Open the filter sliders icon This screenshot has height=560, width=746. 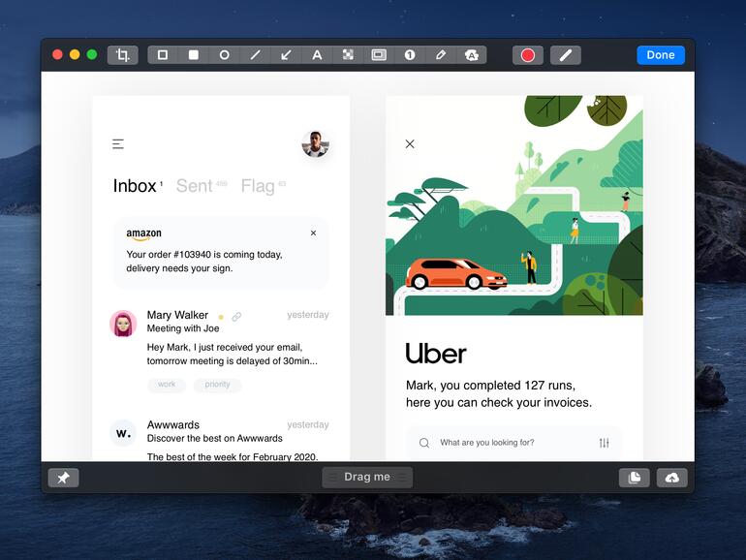[605, 443]
